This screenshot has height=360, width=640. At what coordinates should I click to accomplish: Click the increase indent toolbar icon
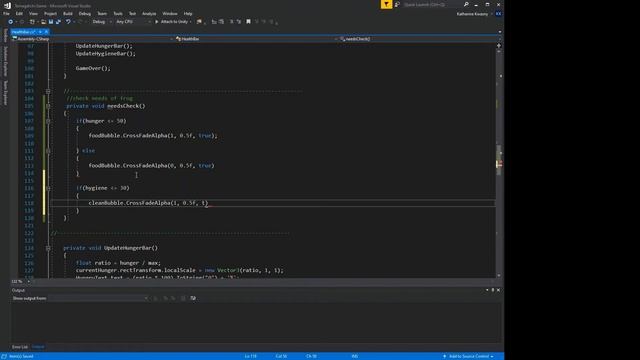click(x=221, y=22)
